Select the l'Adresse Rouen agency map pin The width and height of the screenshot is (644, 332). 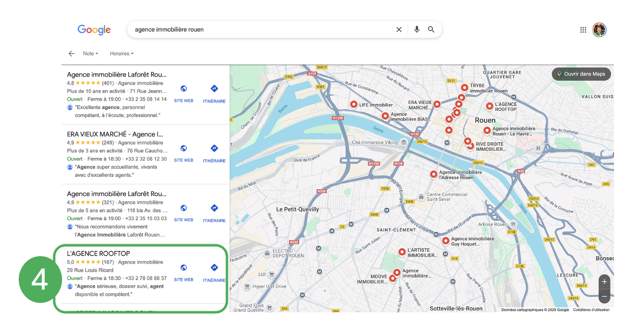pyautogui.click(x=433, y=174)
